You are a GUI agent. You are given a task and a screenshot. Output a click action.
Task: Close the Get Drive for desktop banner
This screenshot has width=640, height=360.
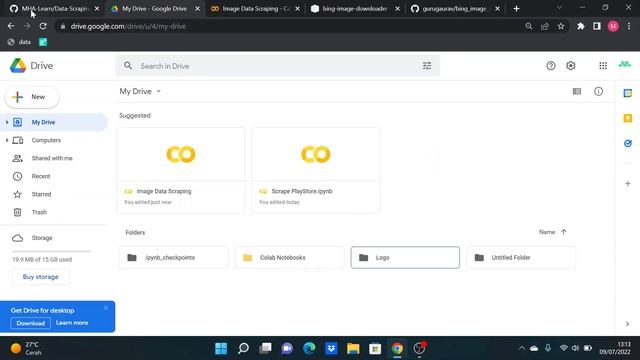[106, 308]
